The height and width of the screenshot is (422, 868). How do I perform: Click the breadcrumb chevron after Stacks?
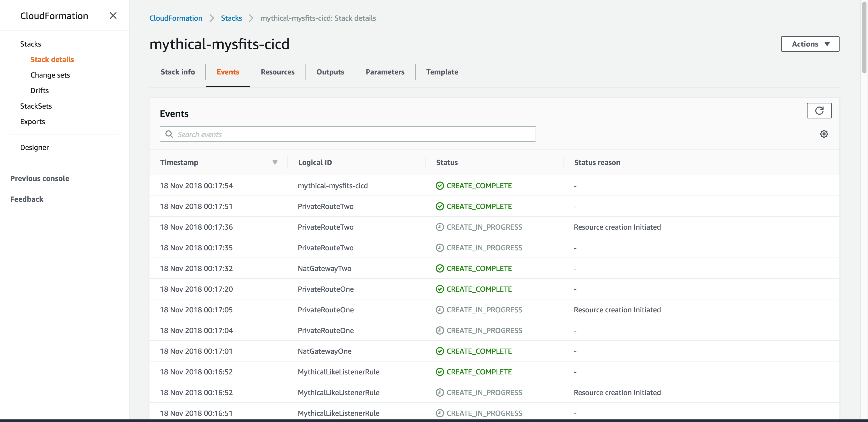pyautogui.click(x=251, y=18)
